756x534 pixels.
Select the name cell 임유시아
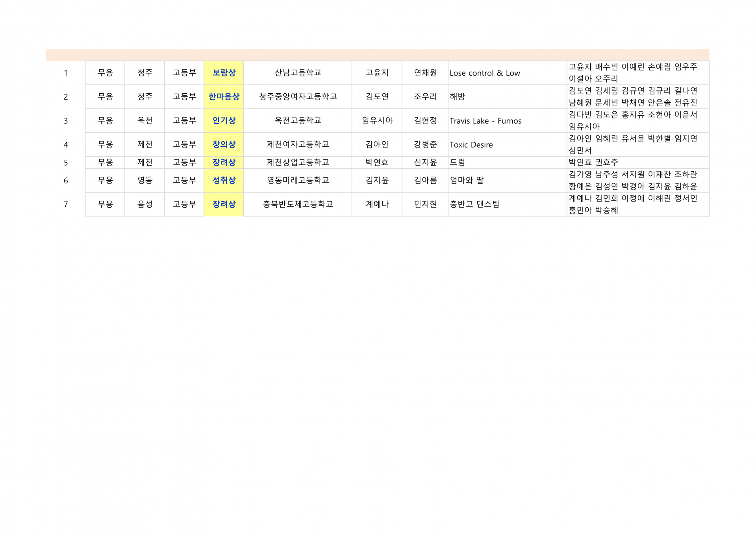pyautogui.click(x=377, y=121)
